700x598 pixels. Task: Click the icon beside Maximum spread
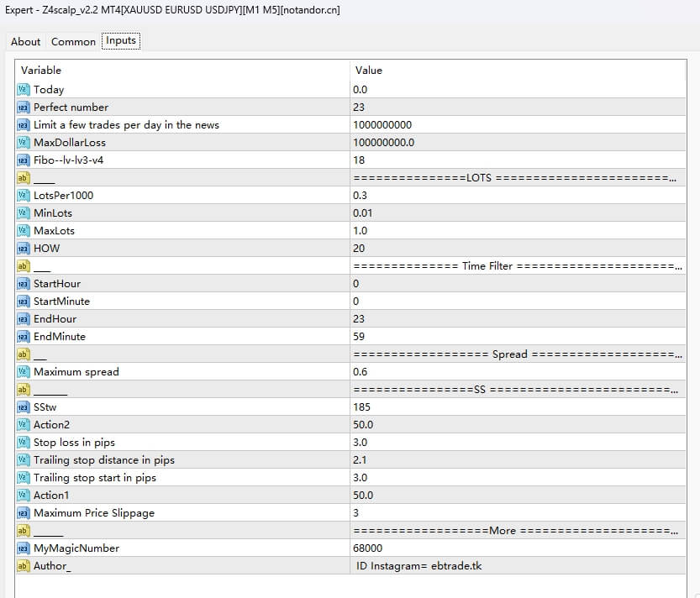coord(24,372)
